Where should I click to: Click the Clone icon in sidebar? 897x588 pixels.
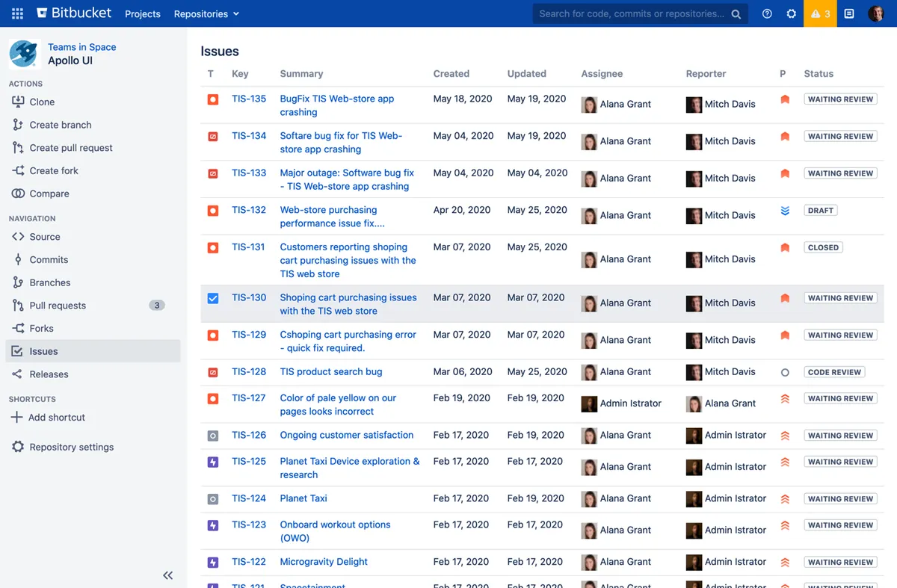[18, 102]
